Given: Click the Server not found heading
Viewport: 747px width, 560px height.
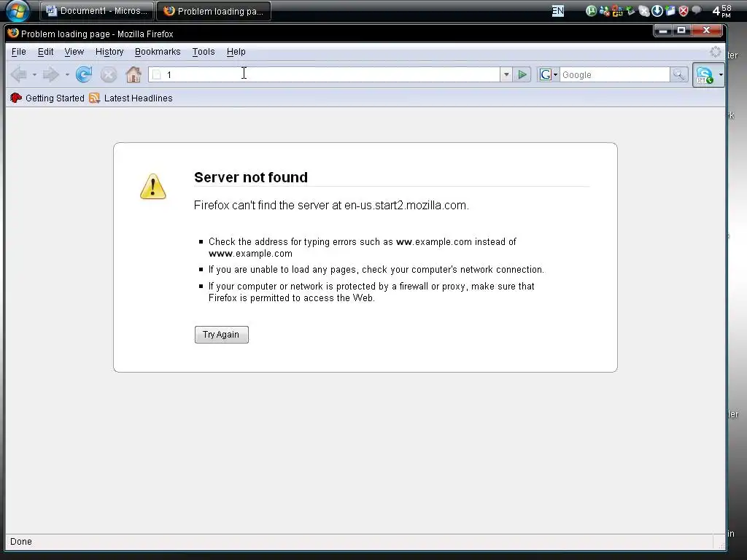Looking at the screenshot, I should click(x=251, y=177).
